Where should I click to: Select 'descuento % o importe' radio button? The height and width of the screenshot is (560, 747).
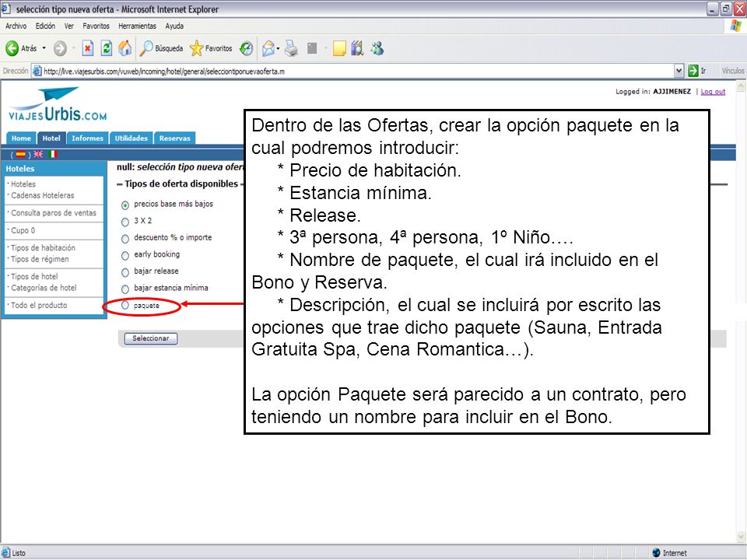(x=125, y=239)
